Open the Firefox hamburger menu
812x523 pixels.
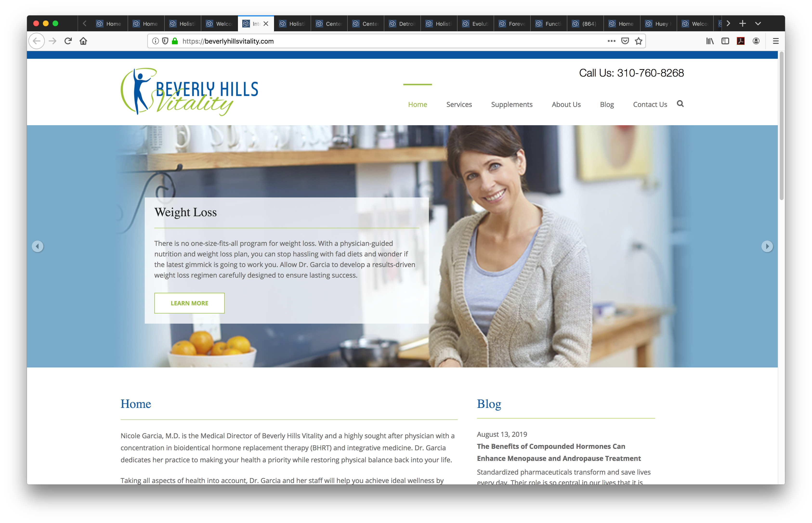pyautogui.click(x=776, y=41)
